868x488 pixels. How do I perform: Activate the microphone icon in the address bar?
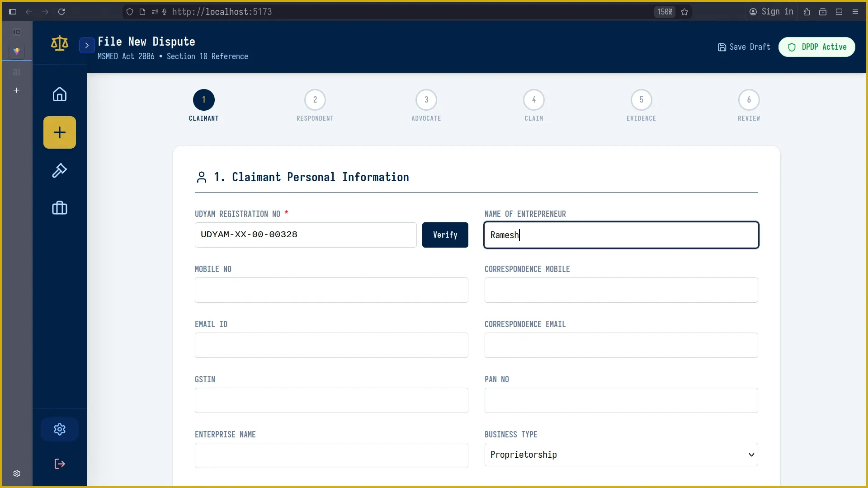coord(165,12)
